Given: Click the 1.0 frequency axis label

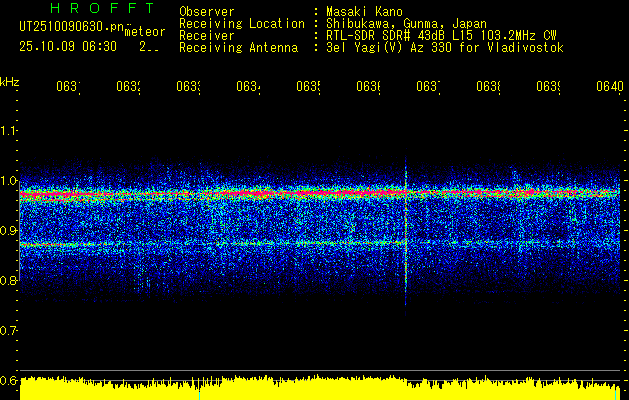Looking at the screenshot, I should 8,181.
